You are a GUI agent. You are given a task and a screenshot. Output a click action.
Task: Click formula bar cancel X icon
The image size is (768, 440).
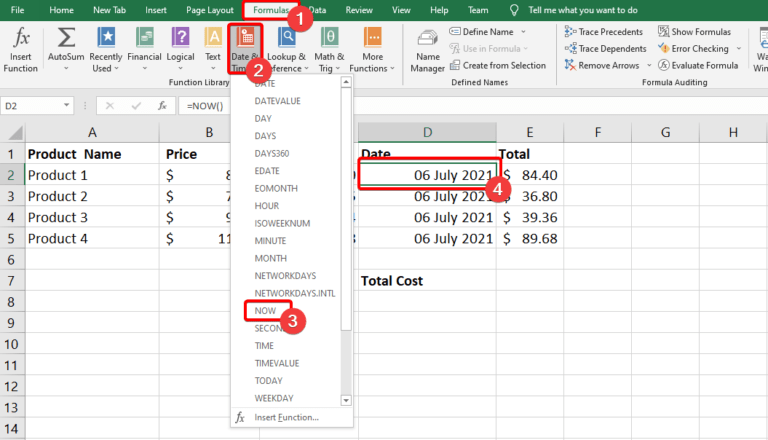coord(109,106)
